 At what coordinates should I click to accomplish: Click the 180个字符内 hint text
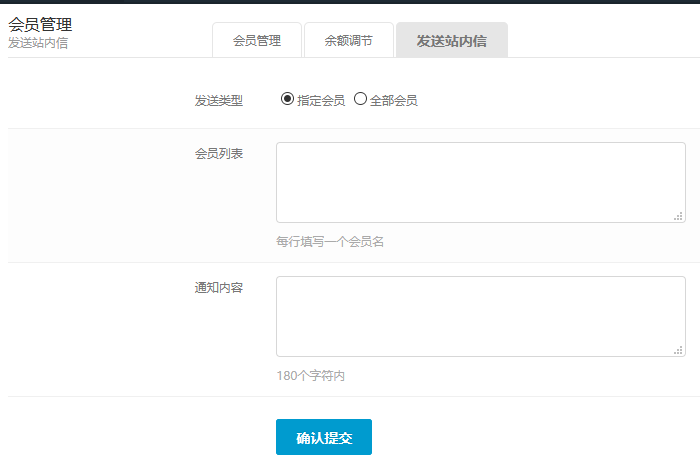pos(310,376)
